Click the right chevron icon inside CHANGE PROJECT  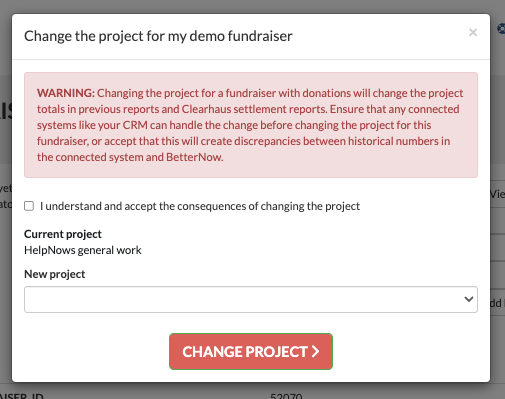315,352
